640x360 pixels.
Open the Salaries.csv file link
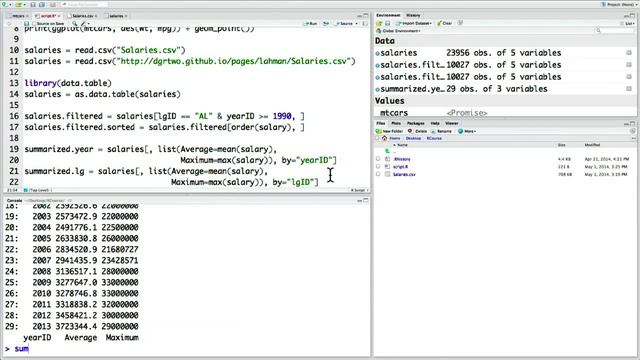(404, 174)
